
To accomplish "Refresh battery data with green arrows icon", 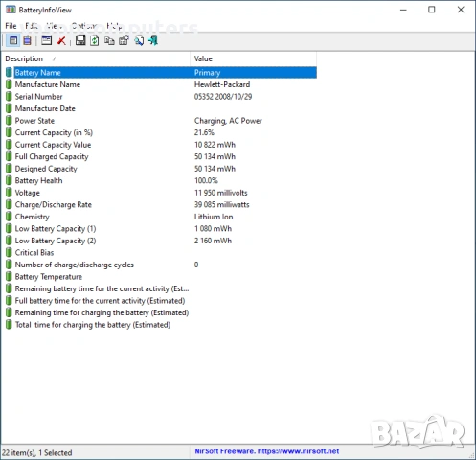I will click(95, 41).
